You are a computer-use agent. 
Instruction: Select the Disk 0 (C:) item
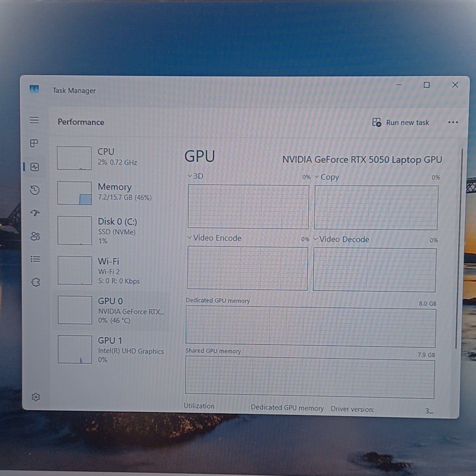coord(111,231)
